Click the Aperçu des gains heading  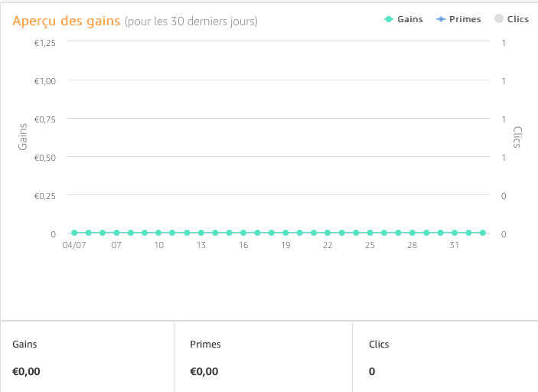pyautogui.click(x=67, y=21)
